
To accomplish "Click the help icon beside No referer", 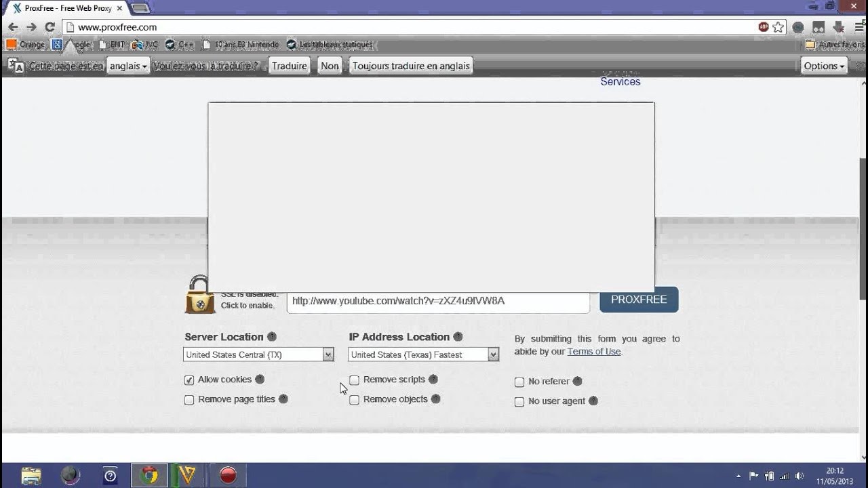I will 578,382.
